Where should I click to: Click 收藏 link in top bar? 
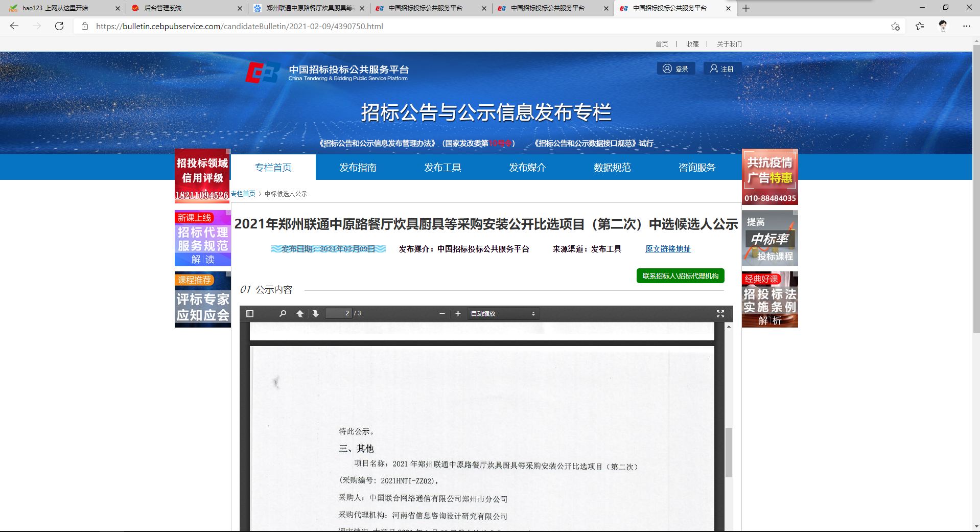point(692,44)
